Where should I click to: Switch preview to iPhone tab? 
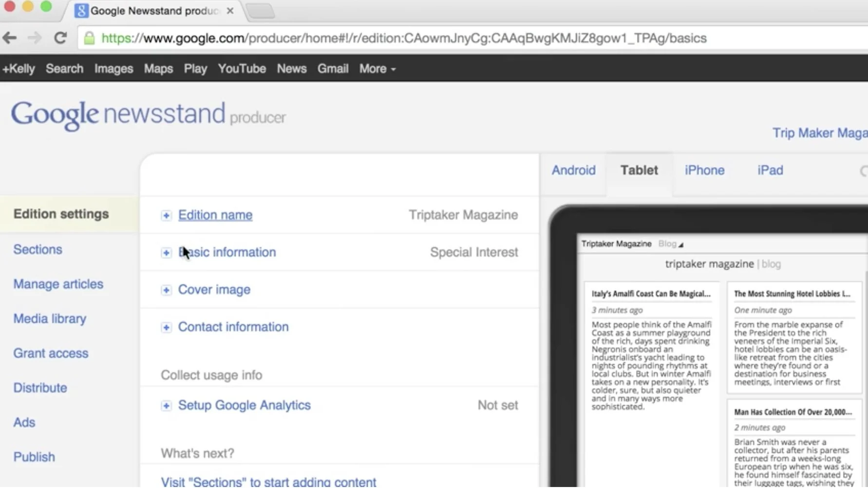[x=704, y=170]
